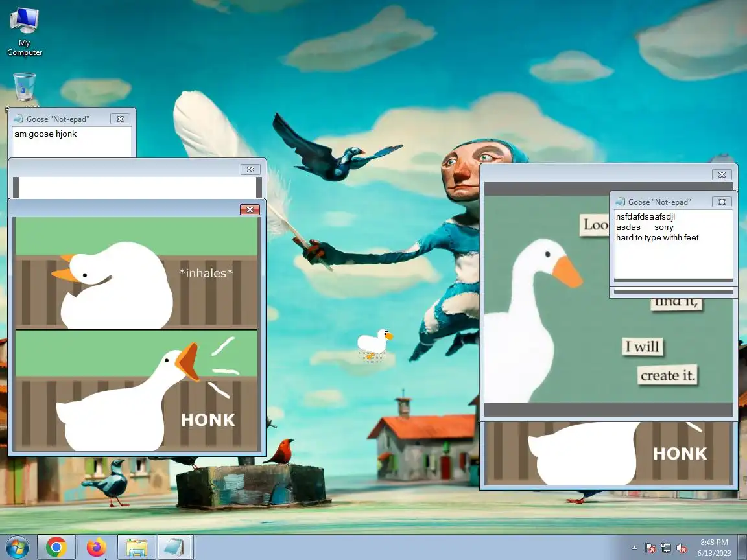The height and width of the screenshot is (560, 747).
Task: Click the muted volume speaker icon
Action: point(682,548)
